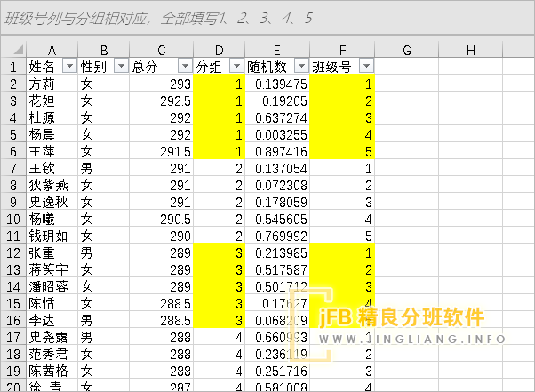Click the name cell 潘昭蓉
The image size is (535, 392).
(x=52, y=286)
